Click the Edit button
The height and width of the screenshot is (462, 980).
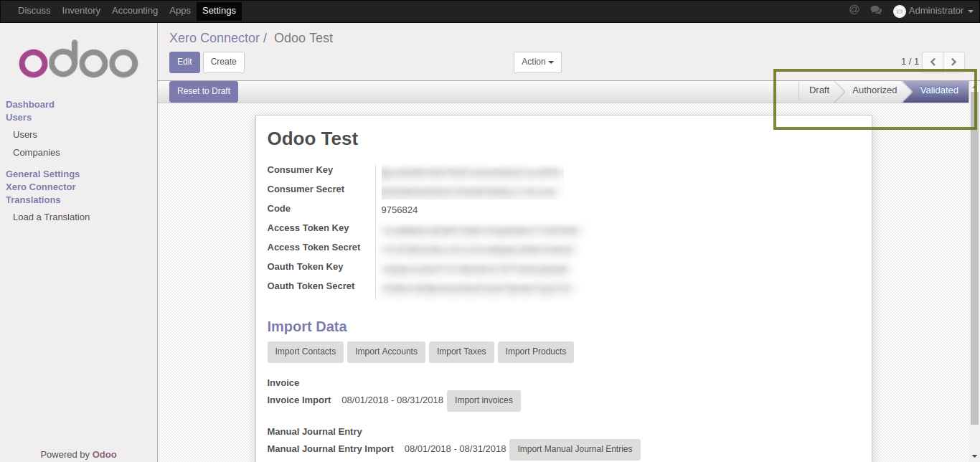click(x=184, y=62)
